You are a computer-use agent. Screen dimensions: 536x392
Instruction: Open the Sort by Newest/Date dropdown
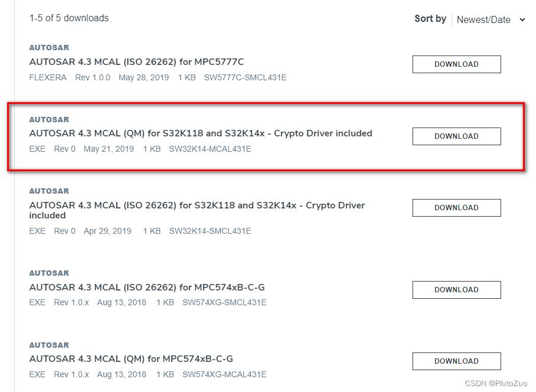[x=490, y=19]
